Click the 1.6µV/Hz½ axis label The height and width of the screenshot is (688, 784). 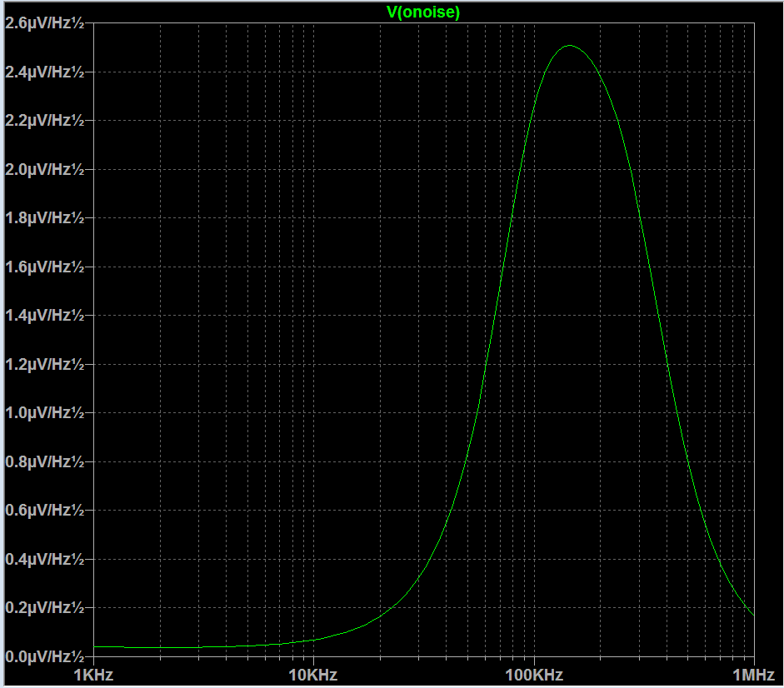[x=44, y=267]
